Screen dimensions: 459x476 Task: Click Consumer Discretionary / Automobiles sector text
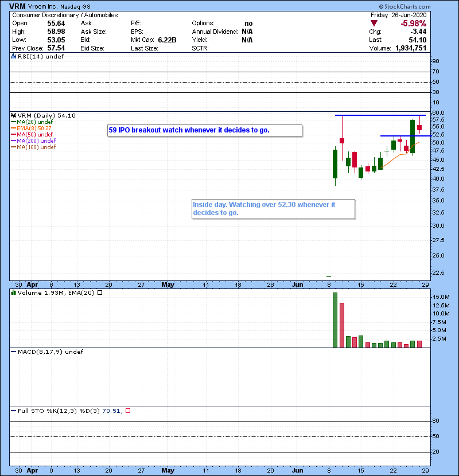(x=65, y=15)
